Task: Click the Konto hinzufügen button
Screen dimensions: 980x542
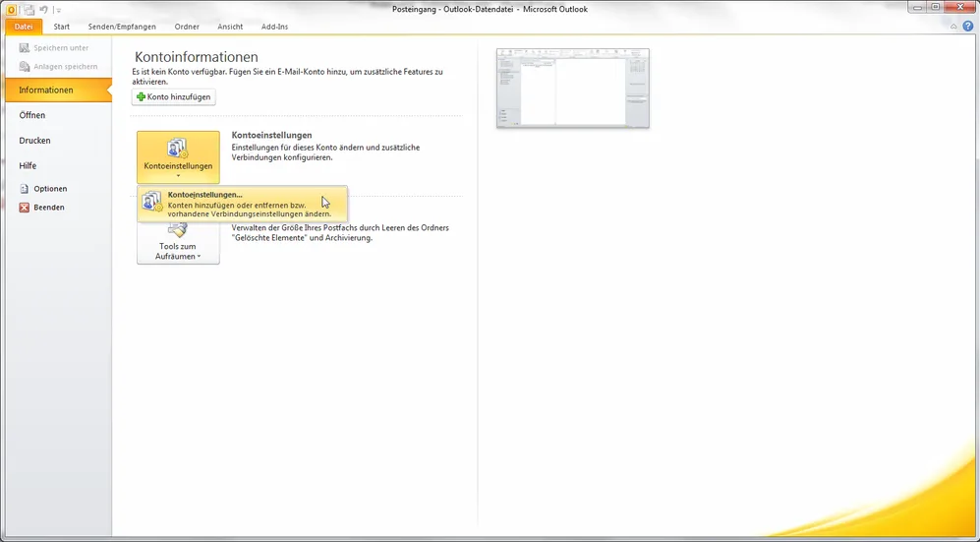Action: 173,97
